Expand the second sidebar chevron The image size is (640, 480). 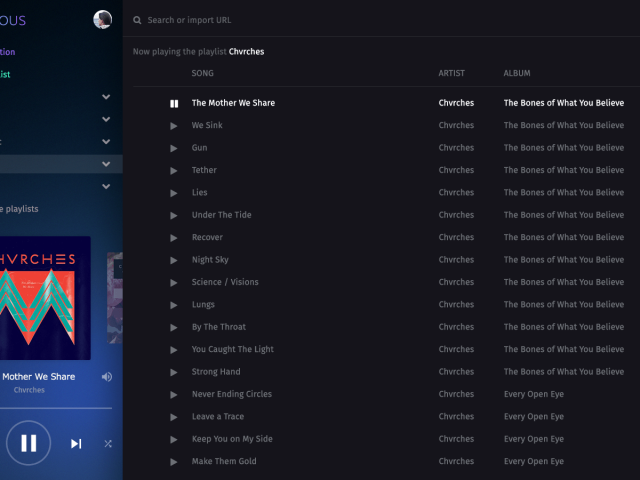pos(106,119)
